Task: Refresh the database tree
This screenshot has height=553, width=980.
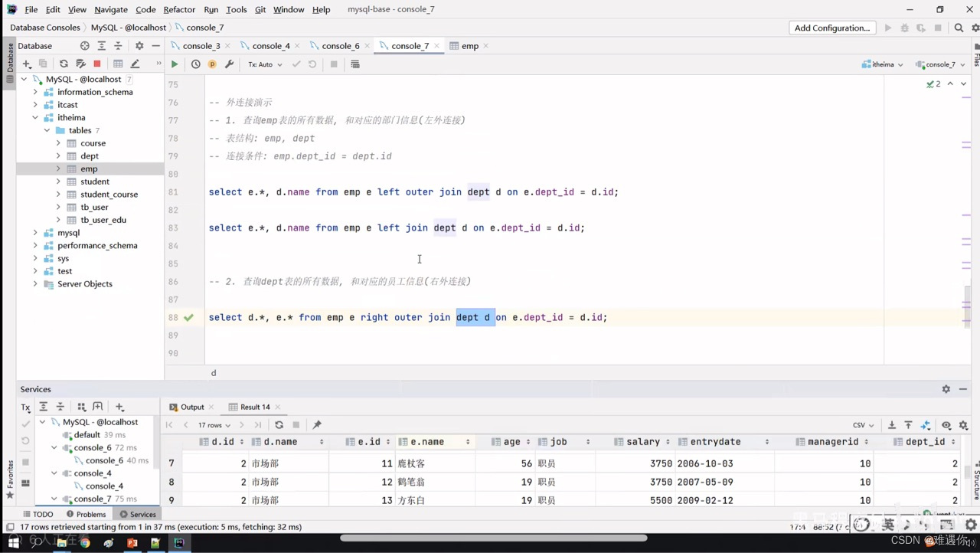Action: [x=64, y=64]
